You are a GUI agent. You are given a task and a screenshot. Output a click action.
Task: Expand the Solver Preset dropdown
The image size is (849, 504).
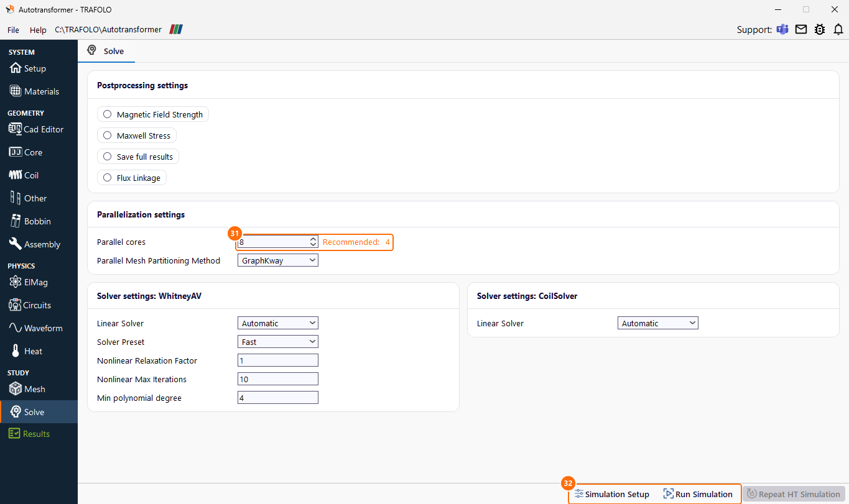pyautogui.click(x=278, y=342)
